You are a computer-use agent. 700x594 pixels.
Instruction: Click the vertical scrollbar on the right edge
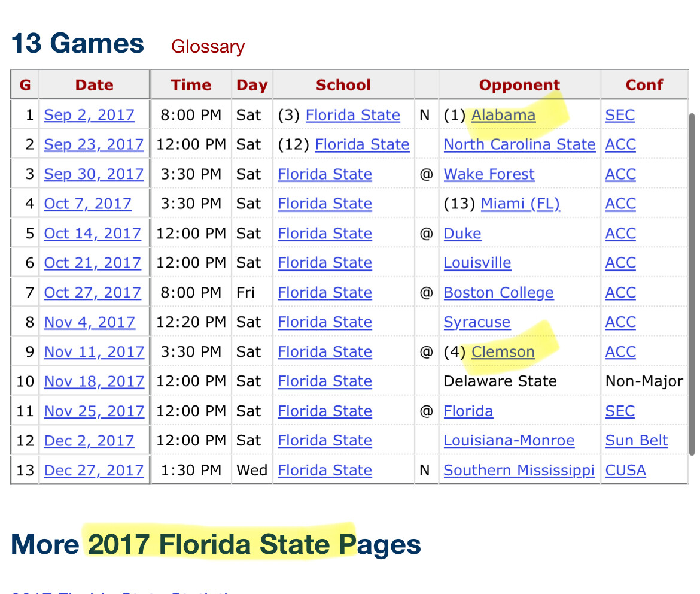692,281
